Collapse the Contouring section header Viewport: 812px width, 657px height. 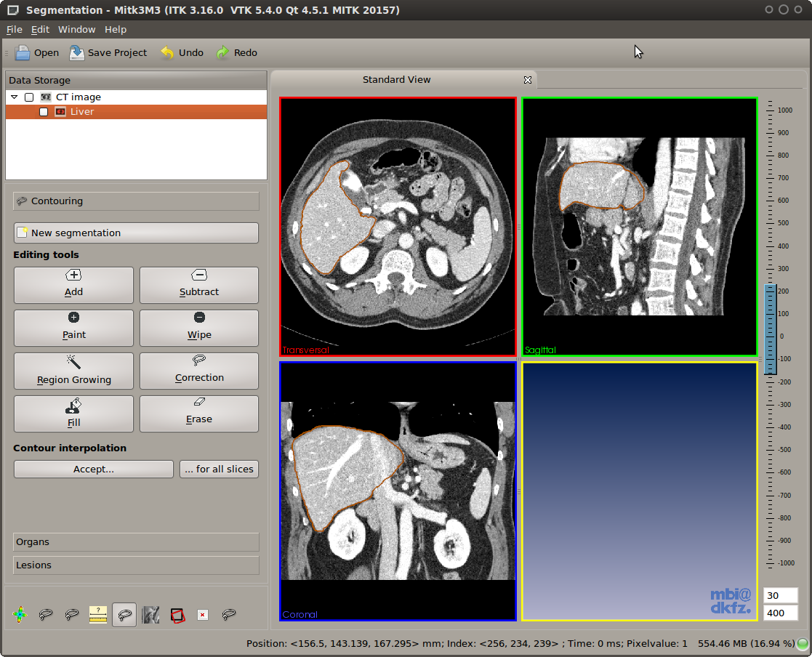136,201
